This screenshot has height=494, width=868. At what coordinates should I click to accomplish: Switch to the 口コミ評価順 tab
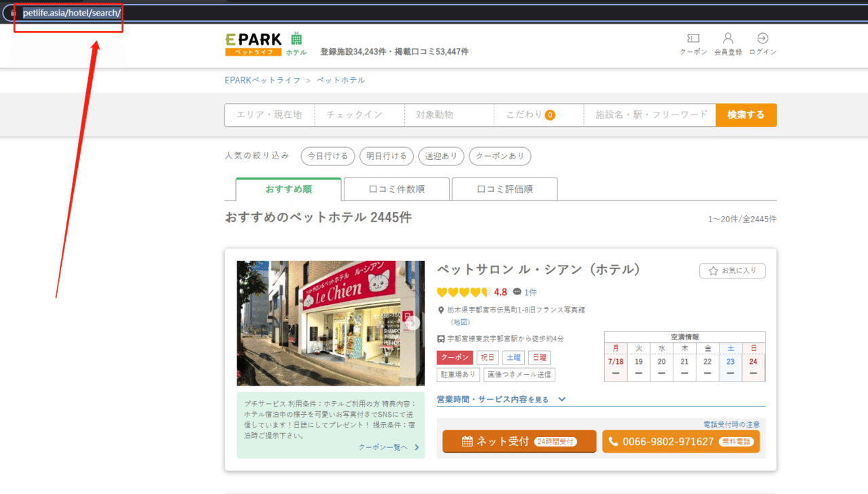click(x=505, y=188)
